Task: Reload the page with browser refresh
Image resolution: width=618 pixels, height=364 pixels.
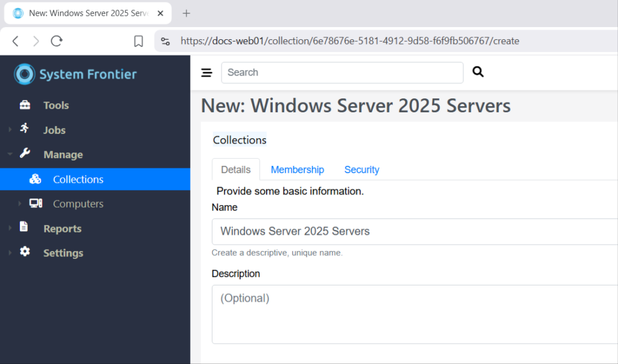Action: point(57,41)
